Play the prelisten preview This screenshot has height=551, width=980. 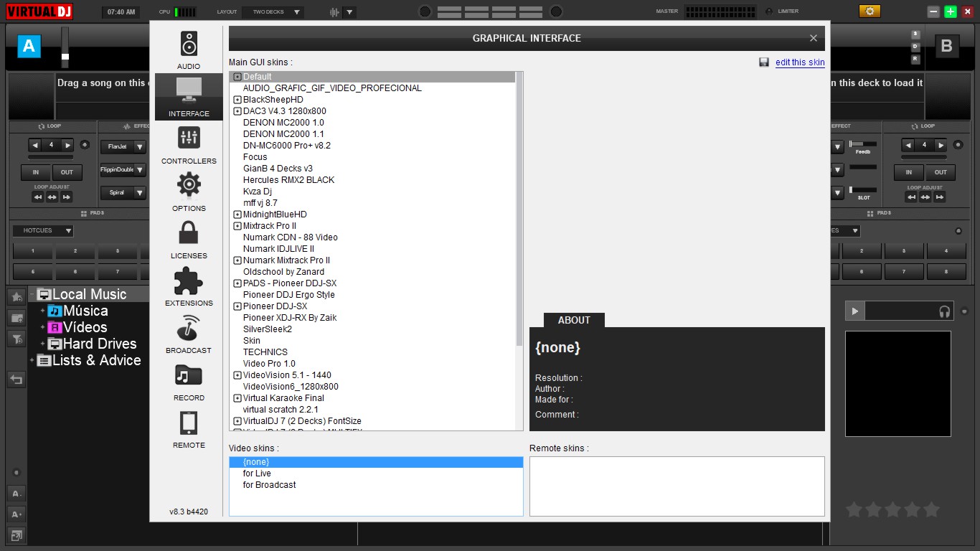click(x=854, y=311)
